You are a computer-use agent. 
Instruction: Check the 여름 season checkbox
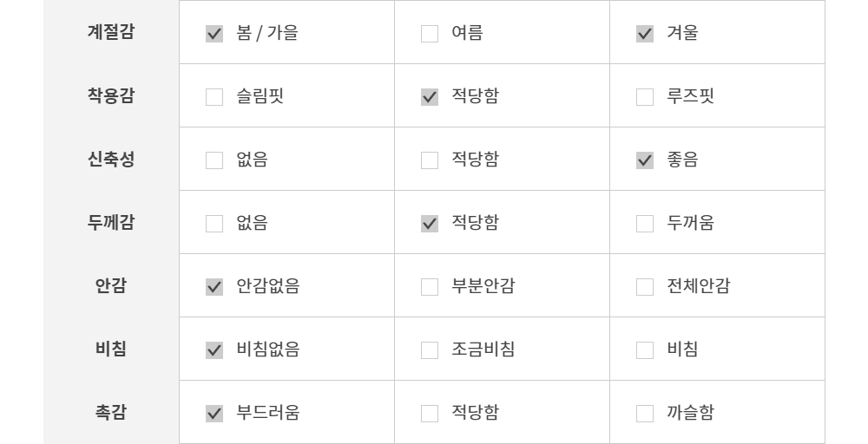pyautogui.click(x=430, y=34)
